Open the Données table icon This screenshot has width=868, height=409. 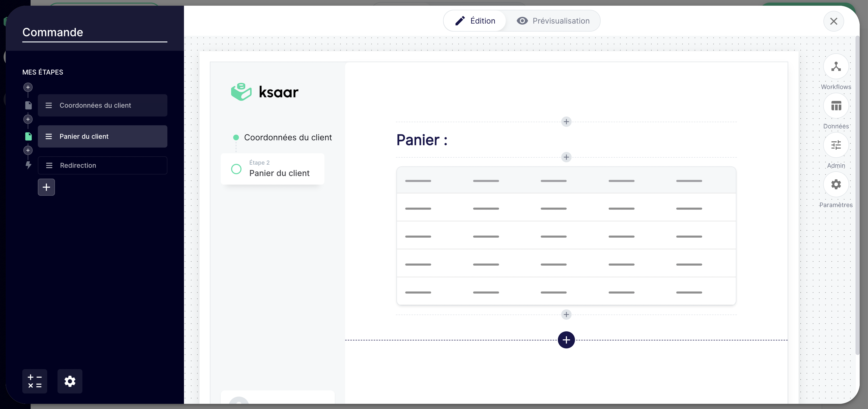[x=836, y=106]
